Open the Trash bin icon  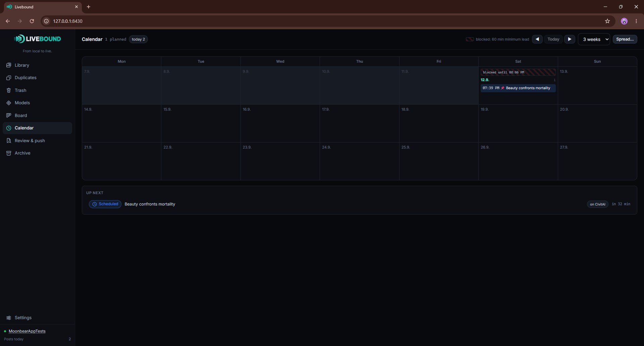click(x=9, y=90)
